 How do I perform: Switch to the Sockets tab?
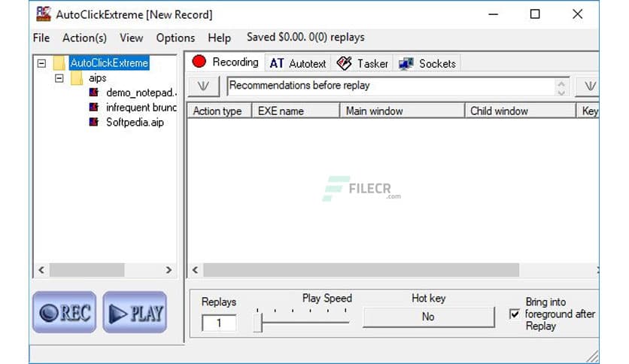tap(427, 63)
